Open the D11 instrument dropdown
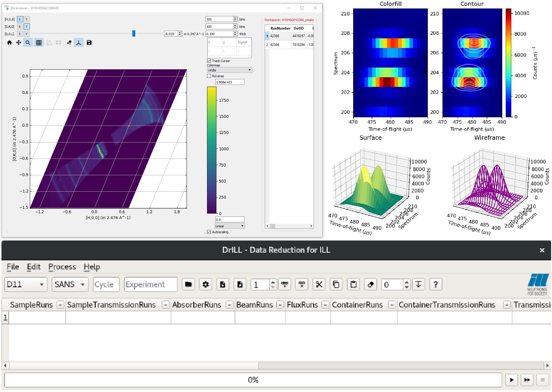This screenshot has height=392, width=552. click(25, 284)
